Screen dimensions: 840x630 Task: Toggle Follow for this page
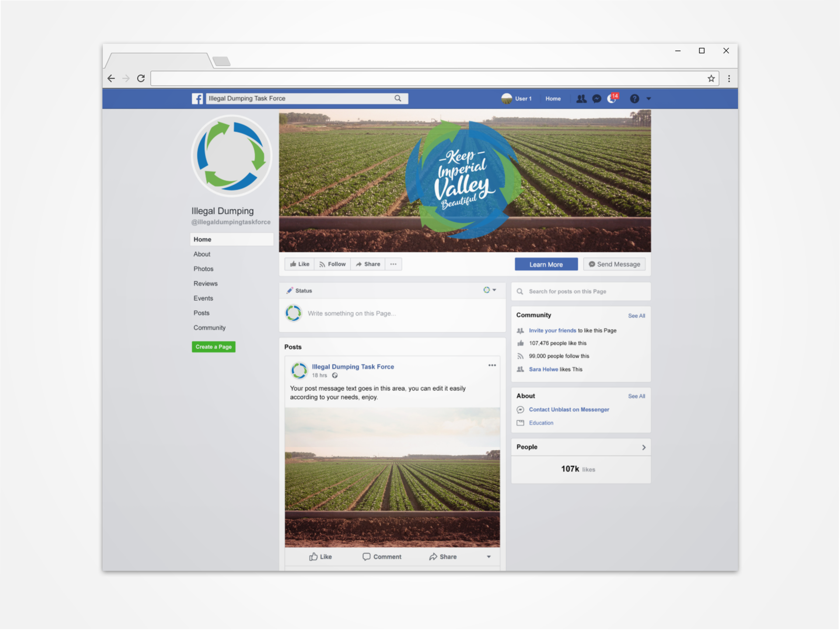pos(332,264)
